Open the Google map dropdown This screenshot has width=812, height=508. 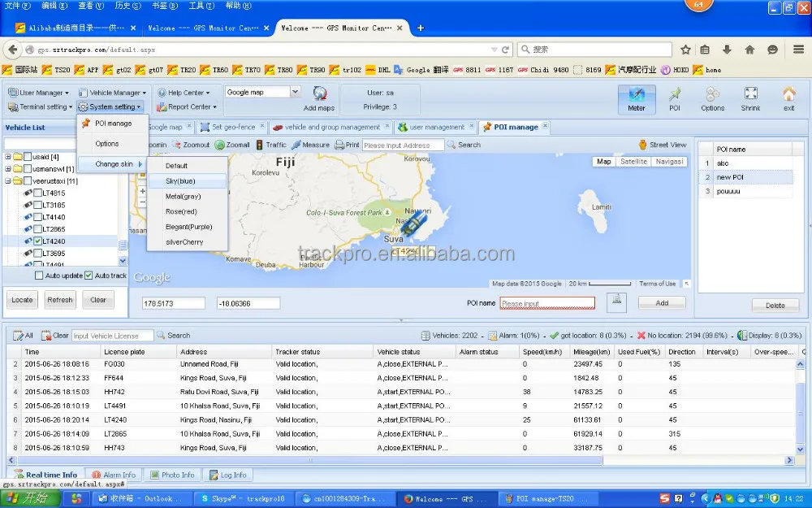point(295,92)
